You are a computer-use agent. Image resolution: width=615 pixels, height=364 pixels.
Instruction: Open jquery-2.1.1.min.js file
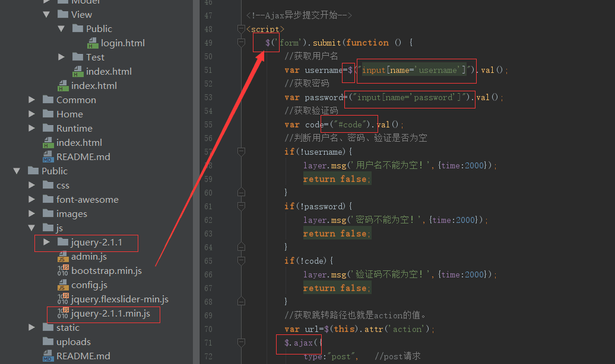tap(110, 314)
